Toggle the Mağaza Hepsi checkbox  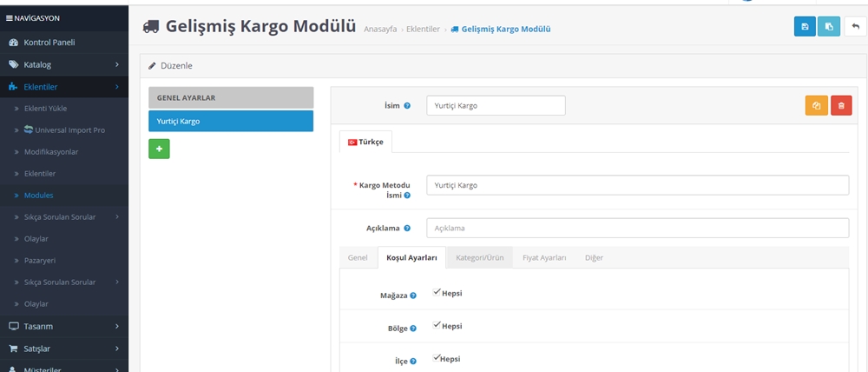tap(437, 292)
